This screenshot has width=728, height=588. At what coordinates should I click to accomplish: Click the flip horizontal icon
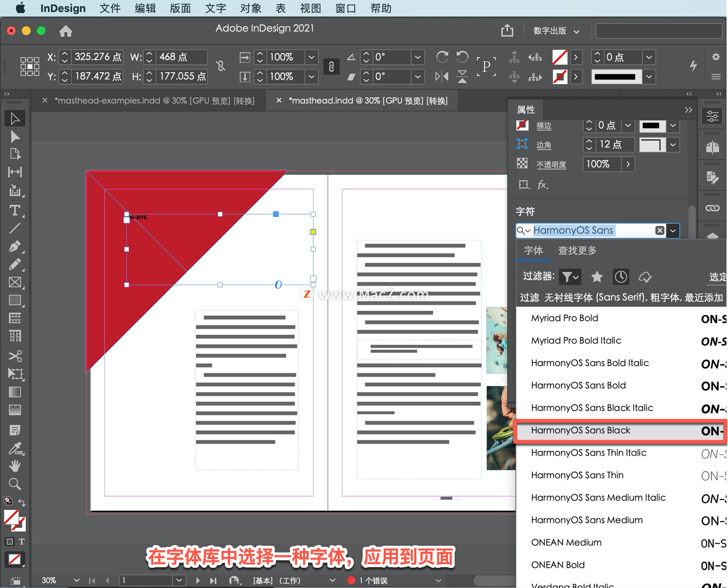(x=442, y=77)
